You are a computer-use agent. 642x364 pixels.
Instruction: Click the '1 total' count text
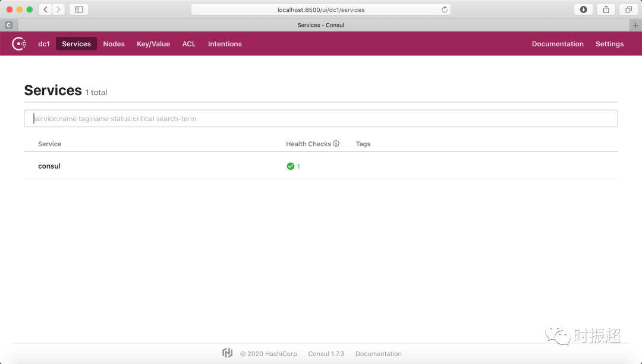(x=96, y=93)
